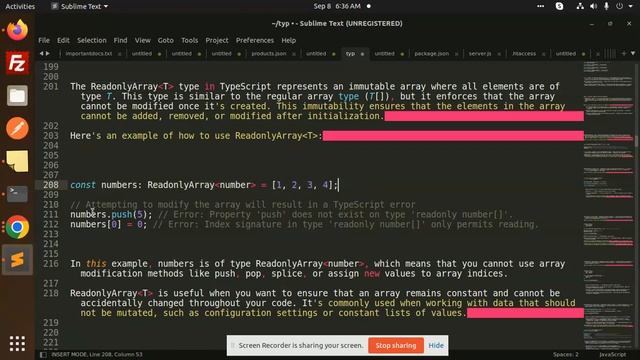Screen dimensions: 640x360
Task: Click the Skype tray icon
Action: coord(559,6)
